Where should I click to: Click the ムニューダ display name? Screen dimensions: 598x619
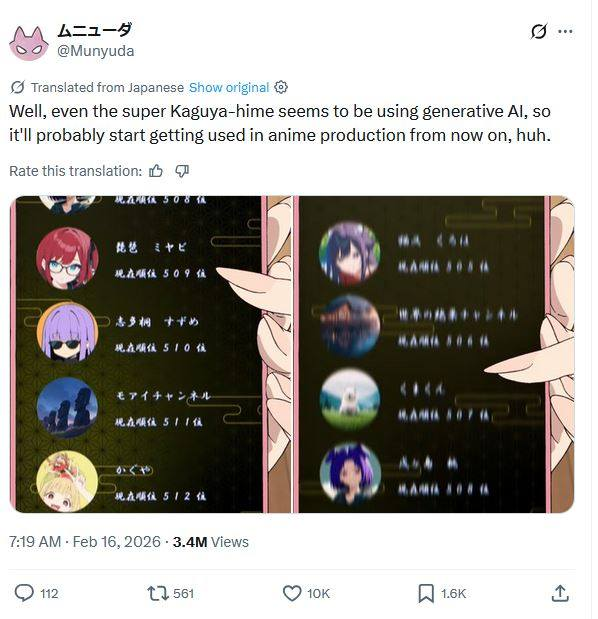click(95, 30)
